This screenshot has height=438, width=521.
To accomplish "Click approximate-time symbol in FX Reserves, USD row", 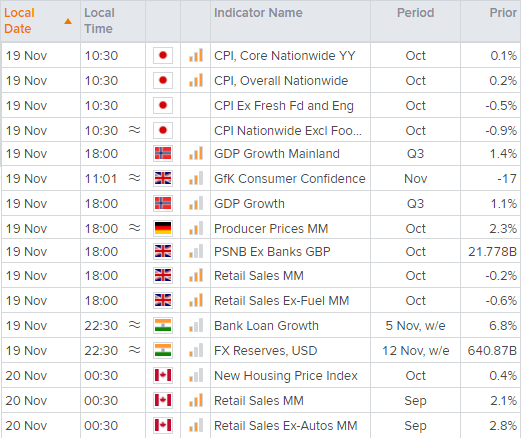I will coord(134,350).
